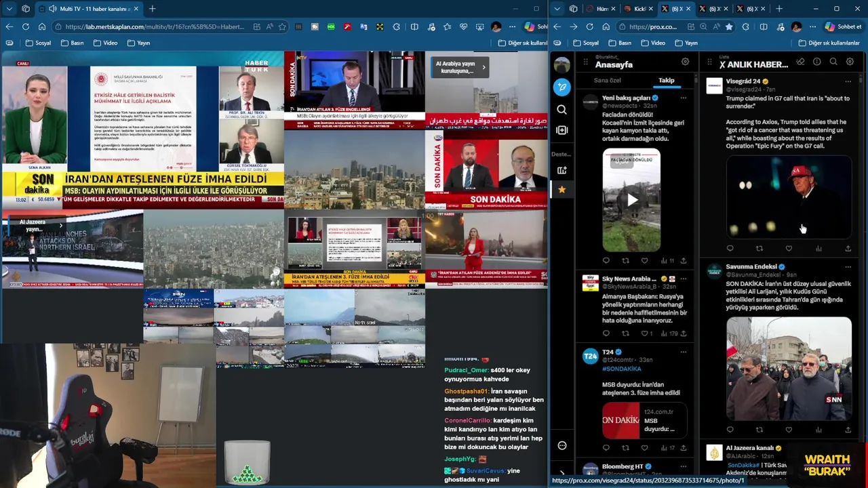Viewport: 868px width, 488px height.
Task: Switch to Takip tab
Action: 667,80
